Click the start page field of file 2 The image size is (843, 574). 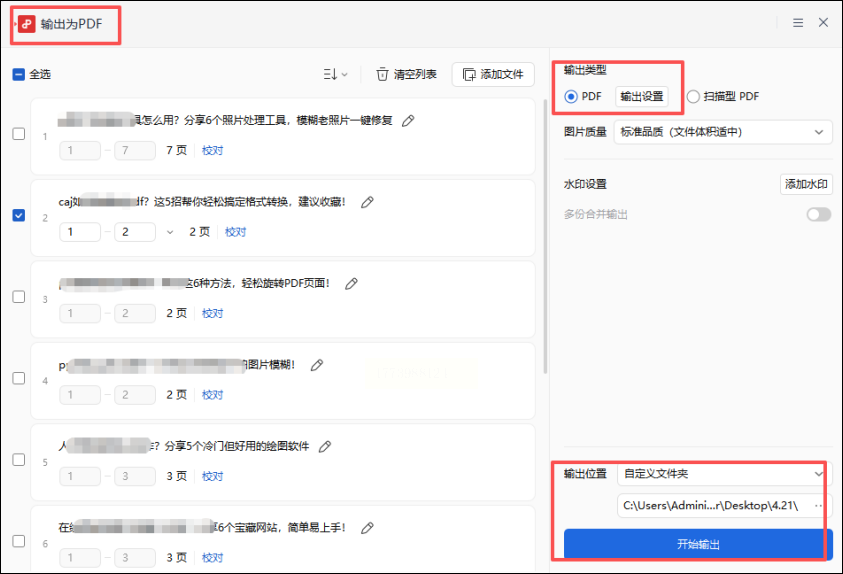80,232
